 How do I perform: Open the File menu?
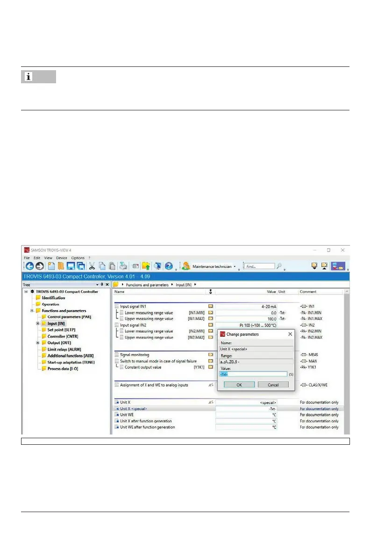(27, 258)
